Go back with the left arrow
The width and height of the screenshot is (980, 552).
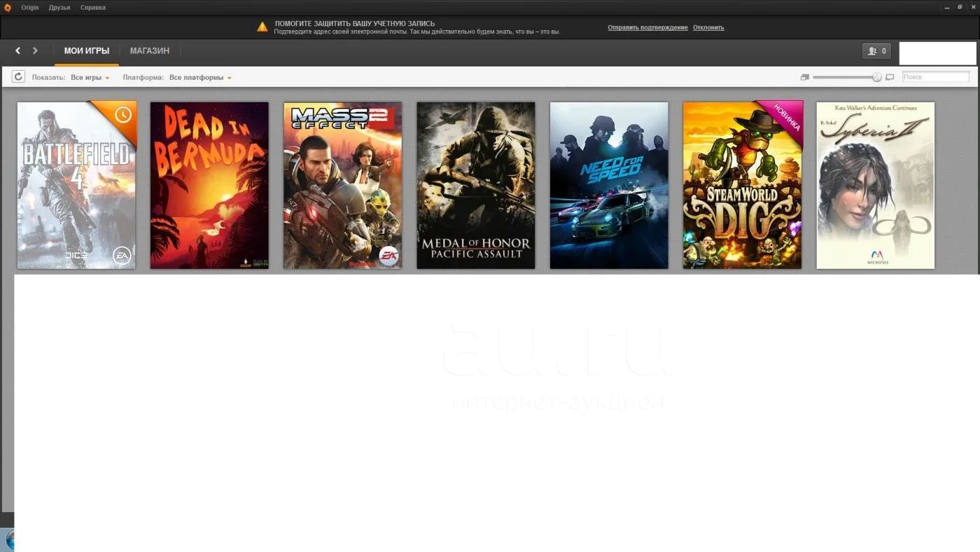[17, 50]
